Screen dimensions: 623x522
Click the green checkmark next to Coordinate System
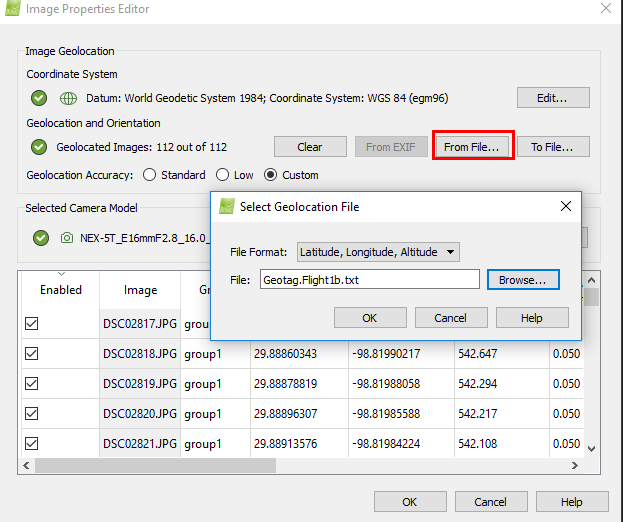coord(39,98)
